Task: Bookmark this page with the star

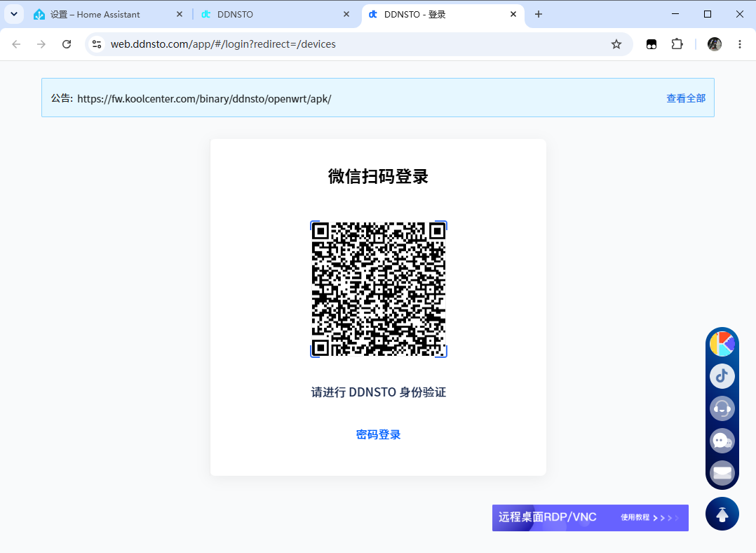Action: click(616, 44)
